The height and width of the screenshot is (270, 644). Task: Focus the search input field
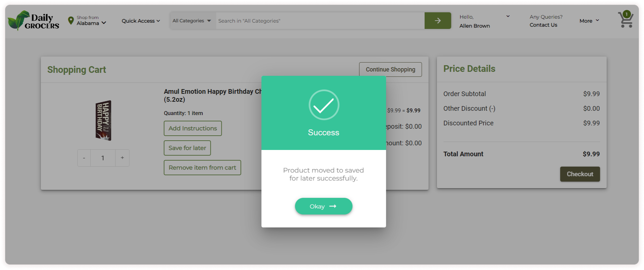320,21
